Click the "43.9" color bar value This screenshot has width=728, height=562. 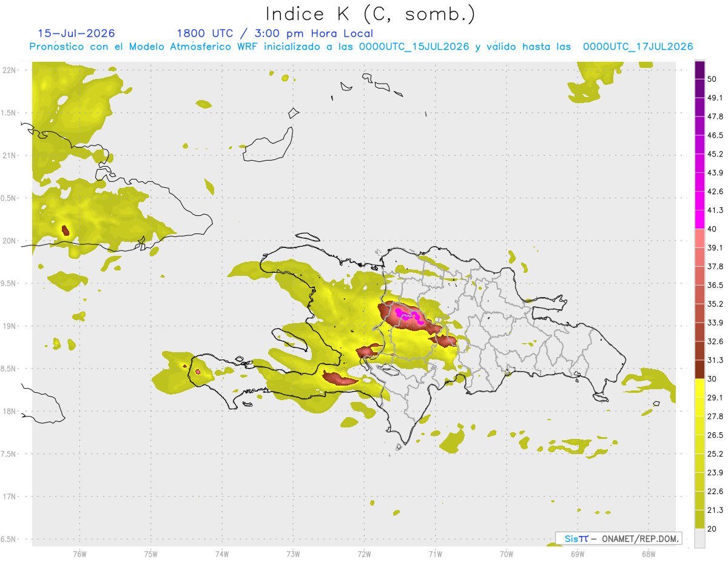click(715, 173)
